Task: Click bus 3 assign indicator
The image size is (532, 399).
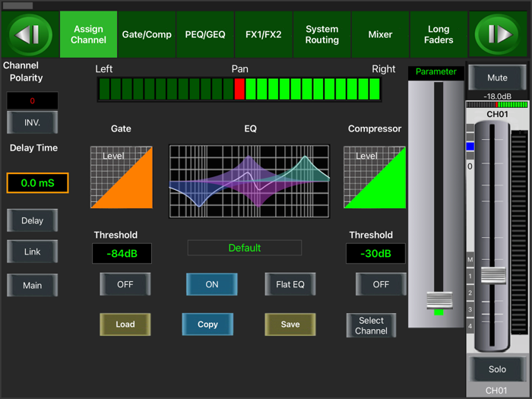Action: [x=470, y=309]
